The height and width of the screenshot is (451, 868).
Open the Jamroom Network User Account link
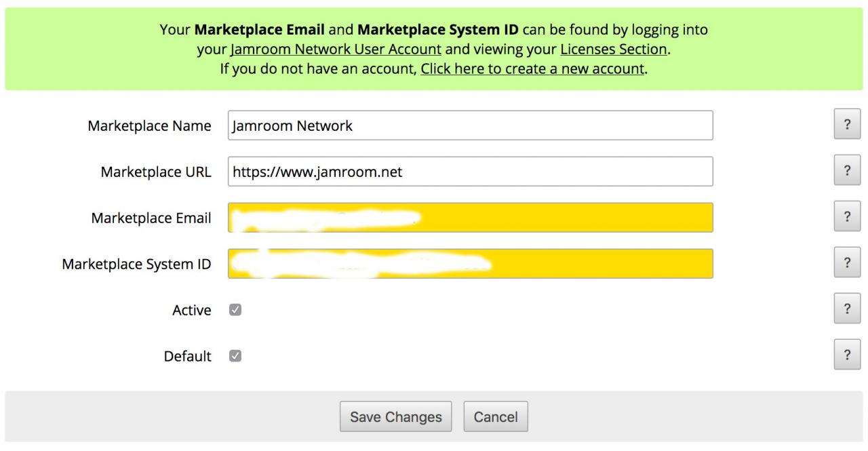(x=336, y=50)
